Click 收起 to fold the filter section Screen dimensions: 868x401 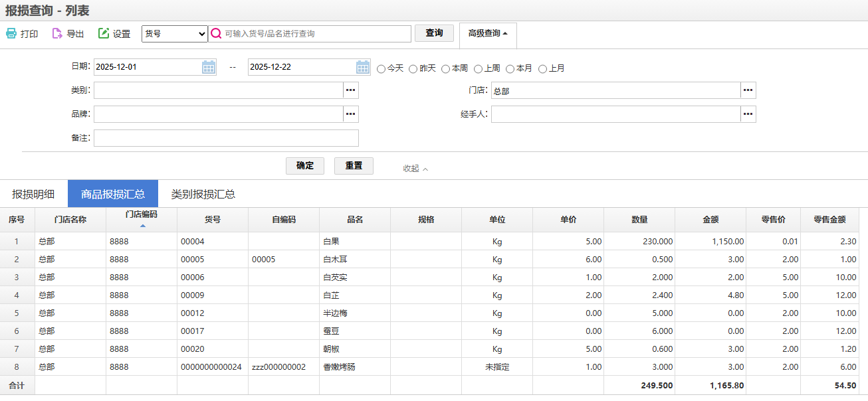(x=415, y=169)
